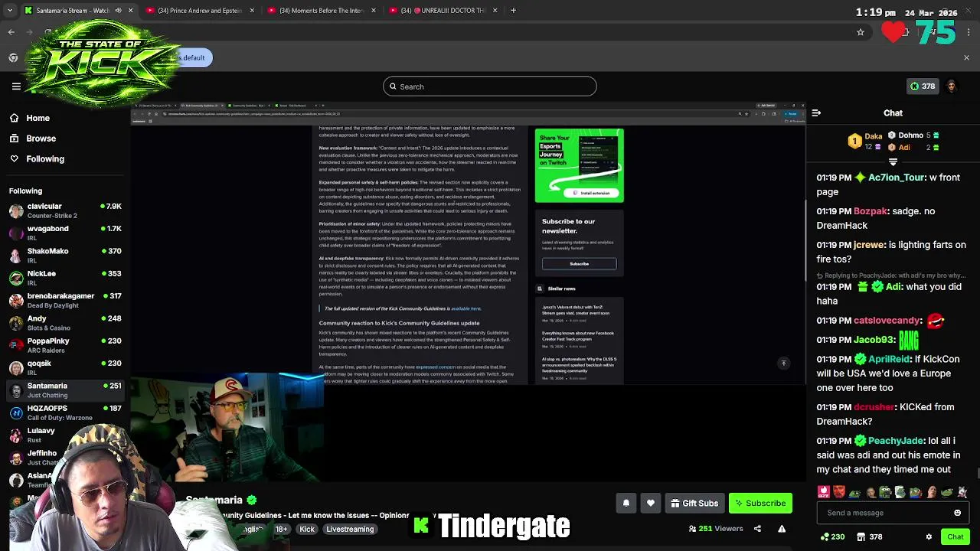Dismiss the default browser infobar
This screenshot has width=980, height=551.
pos(966,58)
